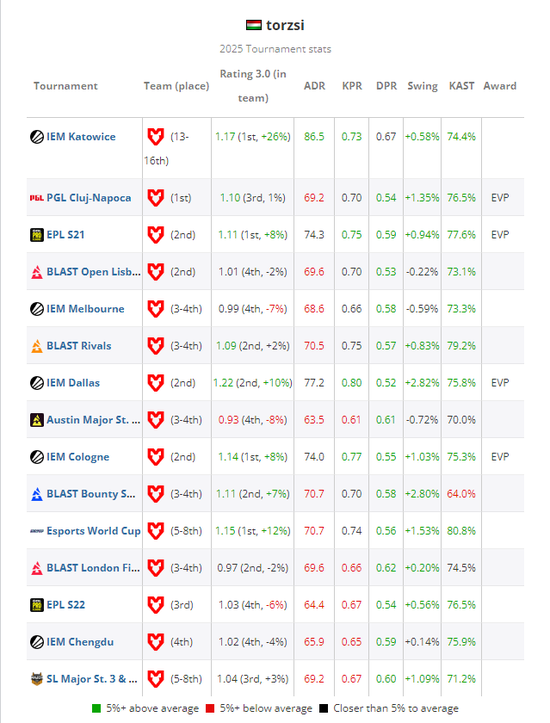The width and height of the screenshot is (550, 723).
Task: Click the SL Major St. 3 logo icon
Action: click(x=37, y=679)
